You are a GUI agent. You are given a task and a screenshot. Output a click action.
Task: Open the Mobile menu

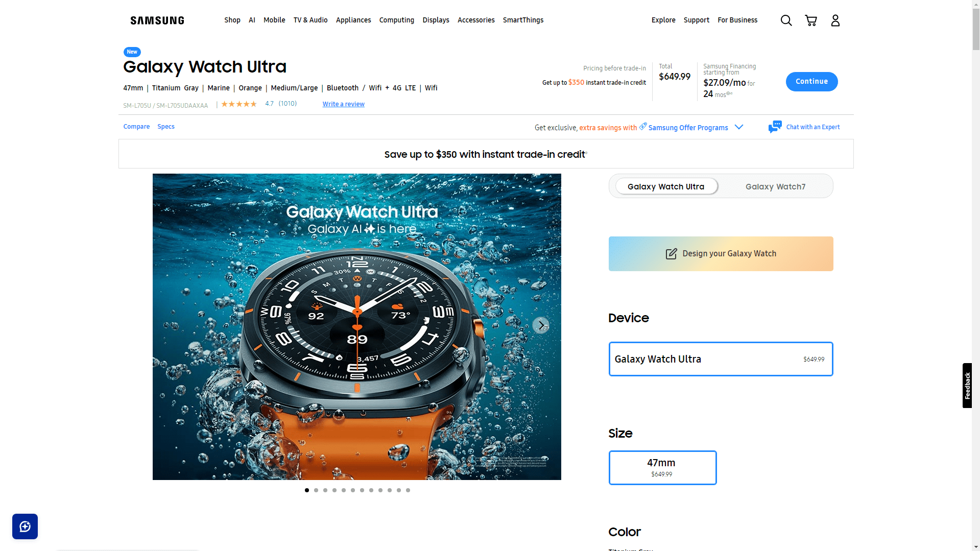tap(274, 20)
